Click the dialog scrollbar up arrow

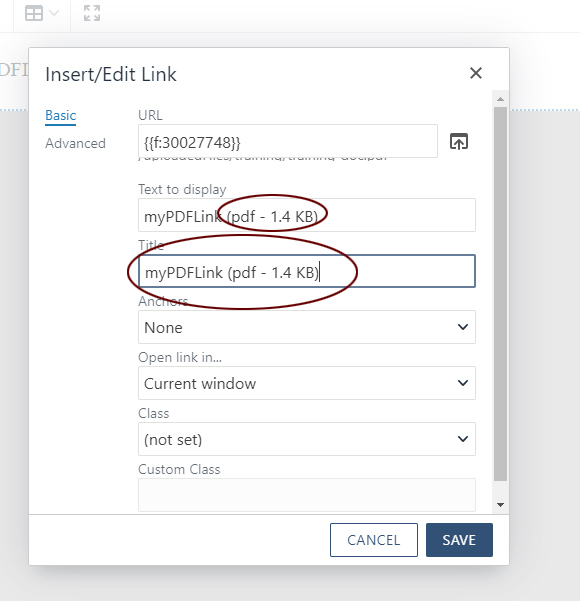pos(500,99)
